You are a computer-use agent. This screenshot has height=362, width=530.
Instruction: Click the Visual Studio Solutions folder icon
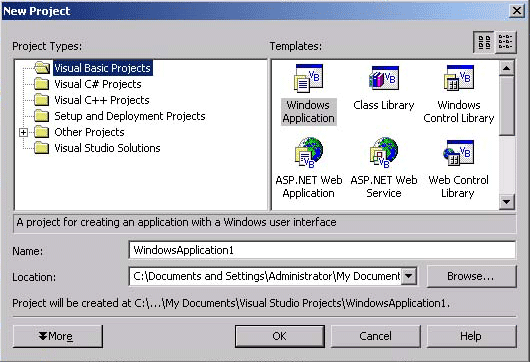coord(42,148)
